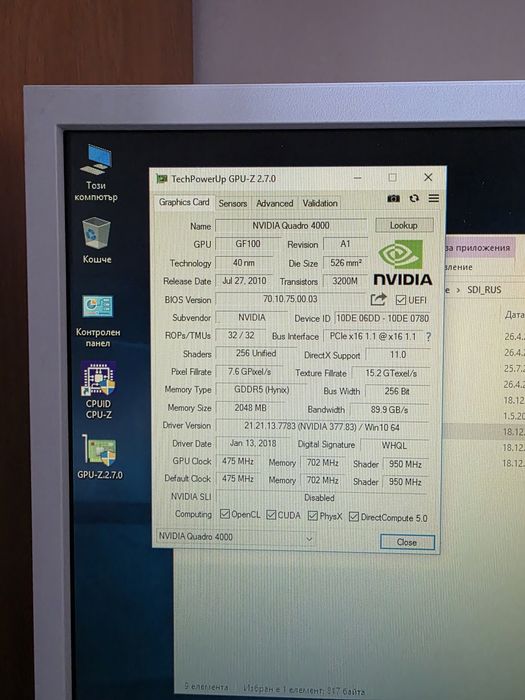Click the Technology value 40 nm
The image size is (525, 700).
(x=244, y=262)
